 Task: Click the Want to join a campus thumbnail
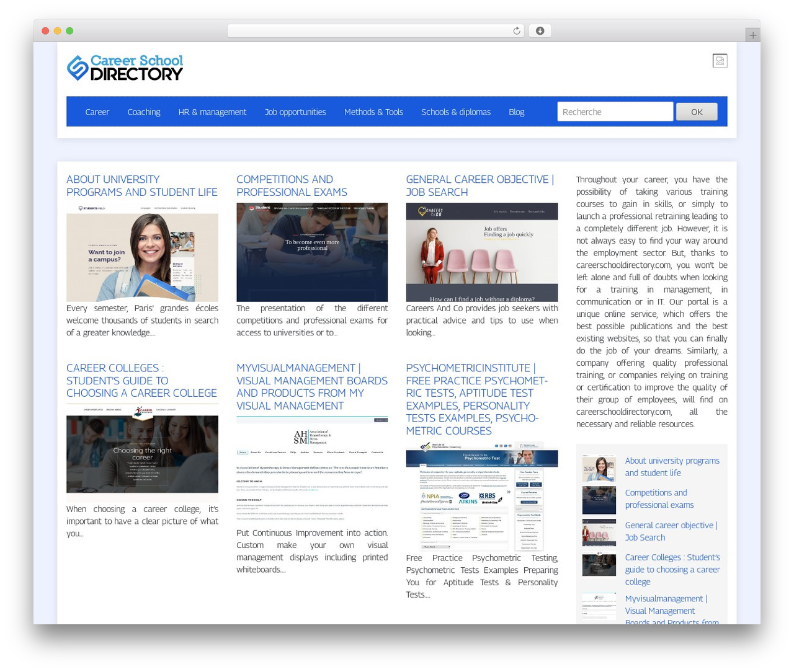coord(142,252)
